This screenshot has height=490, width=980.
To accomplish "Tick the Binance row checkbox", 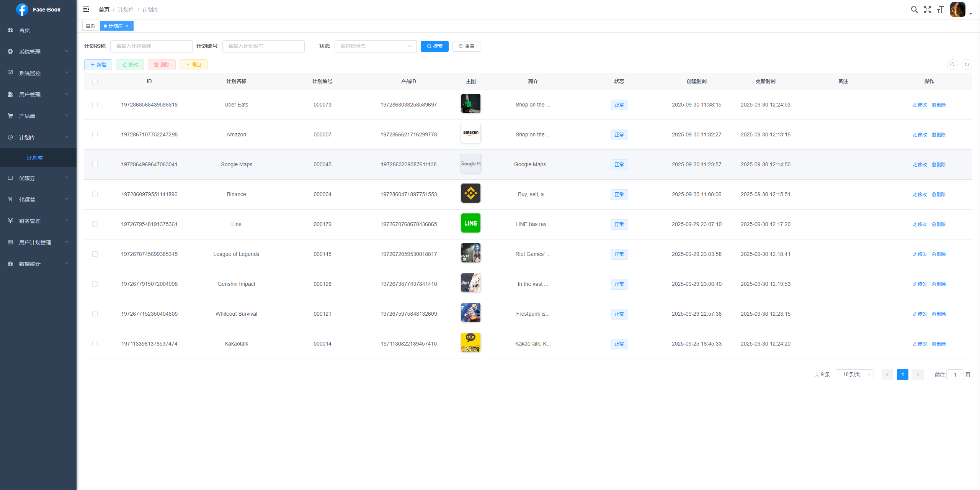I will click(x=95, y=194).
